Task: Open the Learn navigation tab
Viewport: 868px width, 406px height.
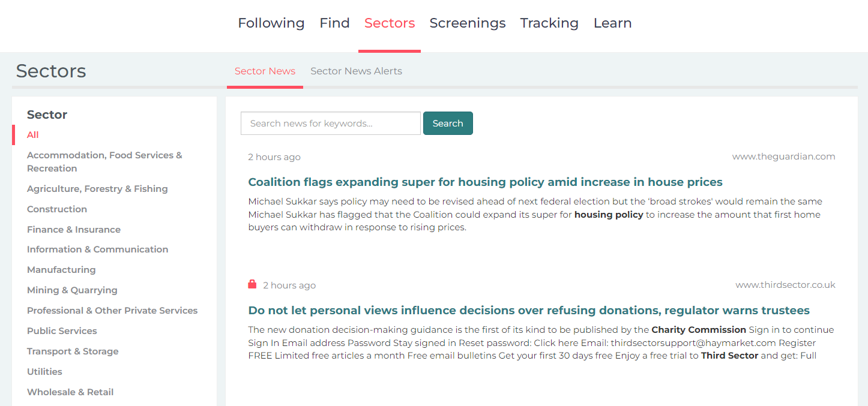Action: pyautogui.click(x=612, y=23)
